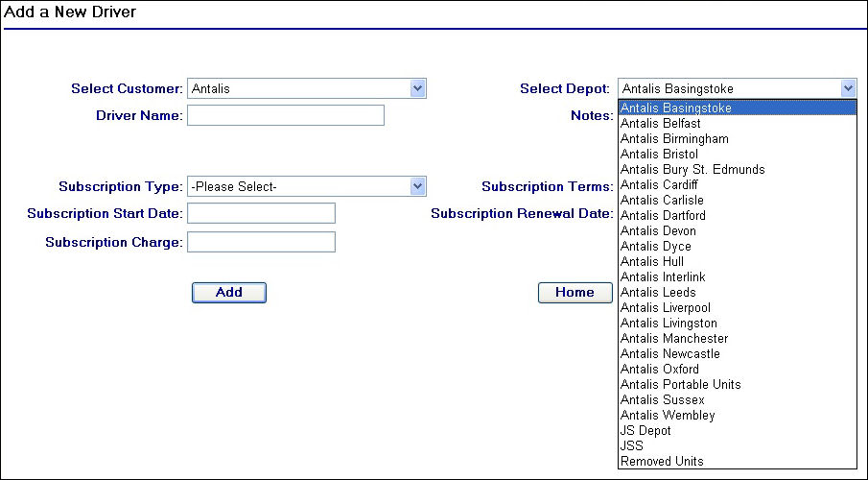Pick Antalis Dartford from depot list

(738, 215)
